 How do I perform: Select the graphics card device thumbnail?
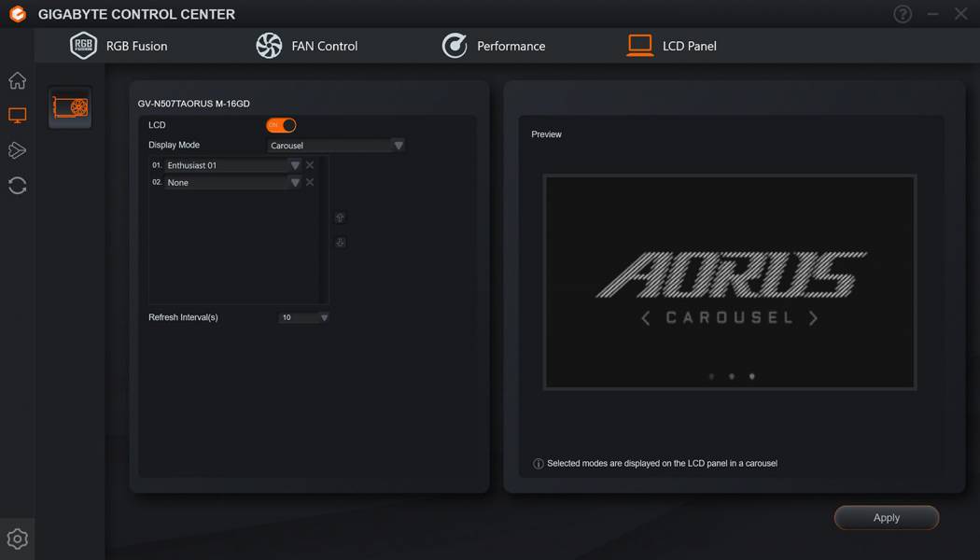pos(70,107)
